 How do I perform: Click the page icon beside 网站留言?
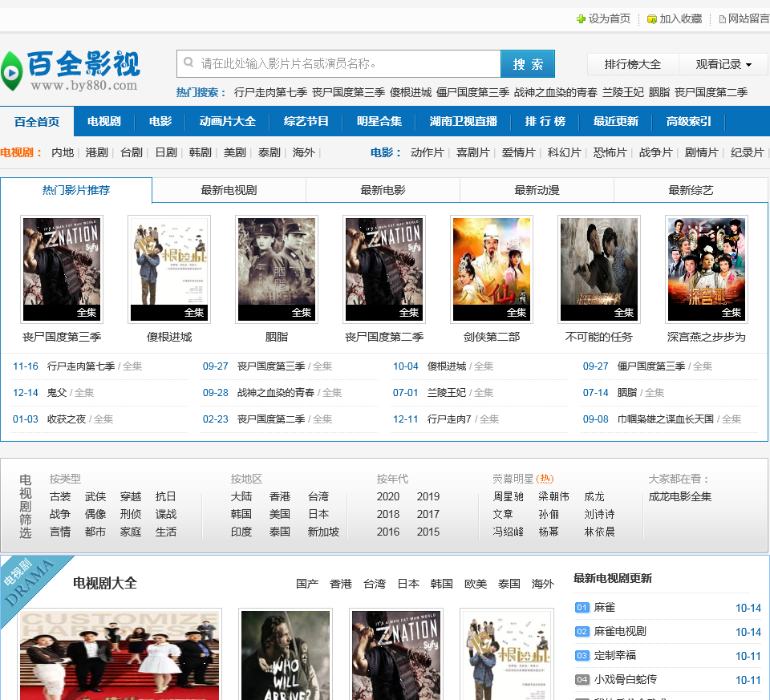pyautogui.click(x=723, y=19)
